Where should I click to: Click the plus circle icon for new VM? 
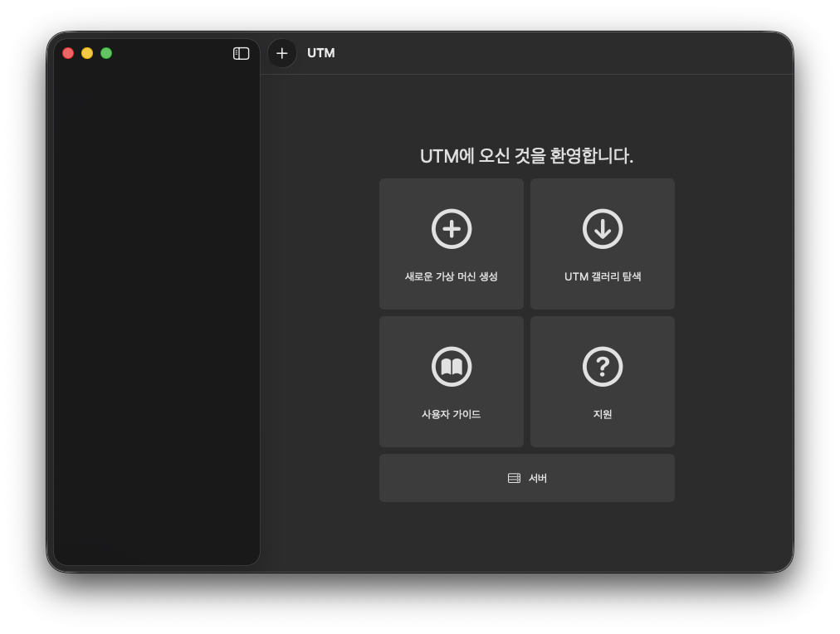point(452,229)
